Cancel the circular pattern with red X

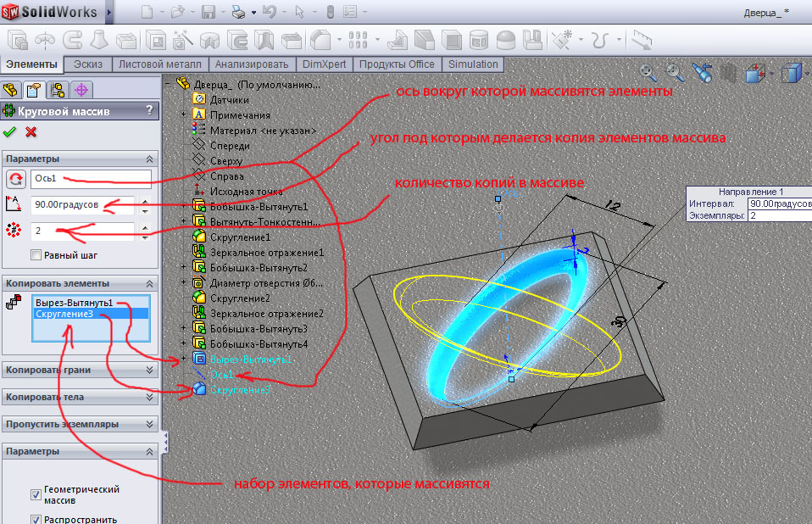[31, 131]
